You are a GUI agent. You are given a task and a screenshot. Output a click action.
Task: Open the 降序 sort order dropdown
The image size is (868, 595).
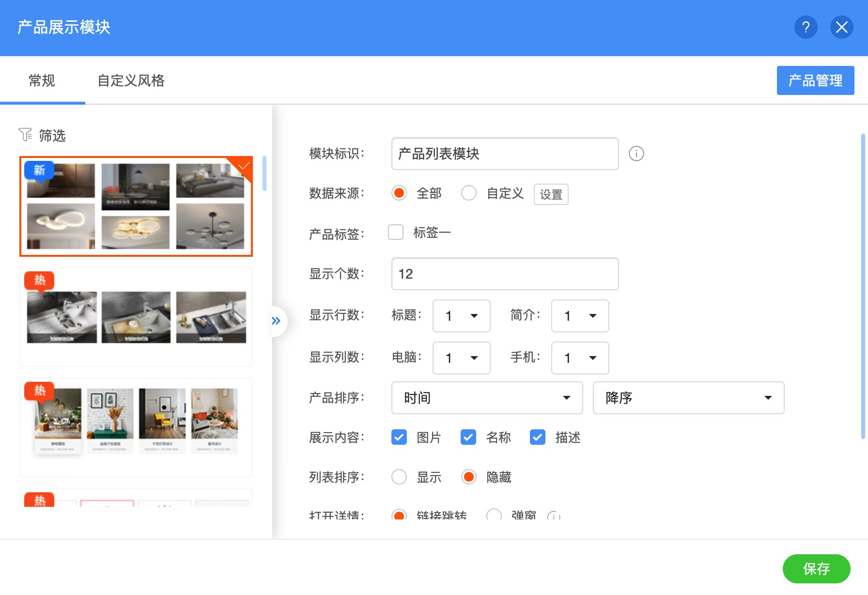(688, 398)
